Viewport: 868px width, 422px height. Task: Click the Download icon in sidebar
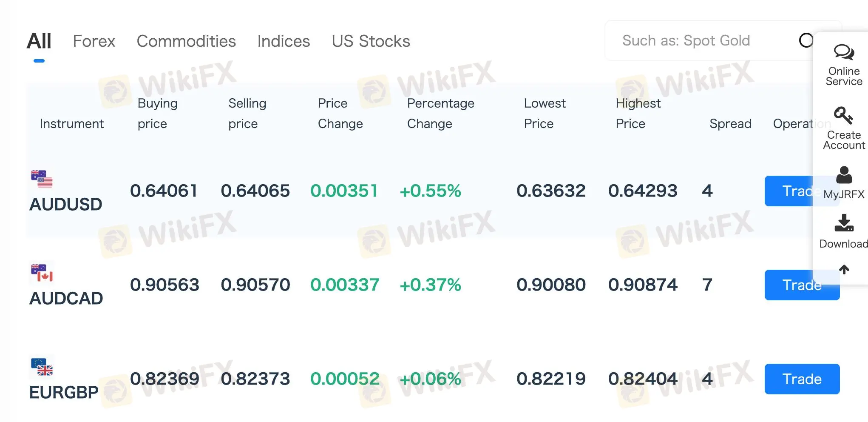point(844,223)
